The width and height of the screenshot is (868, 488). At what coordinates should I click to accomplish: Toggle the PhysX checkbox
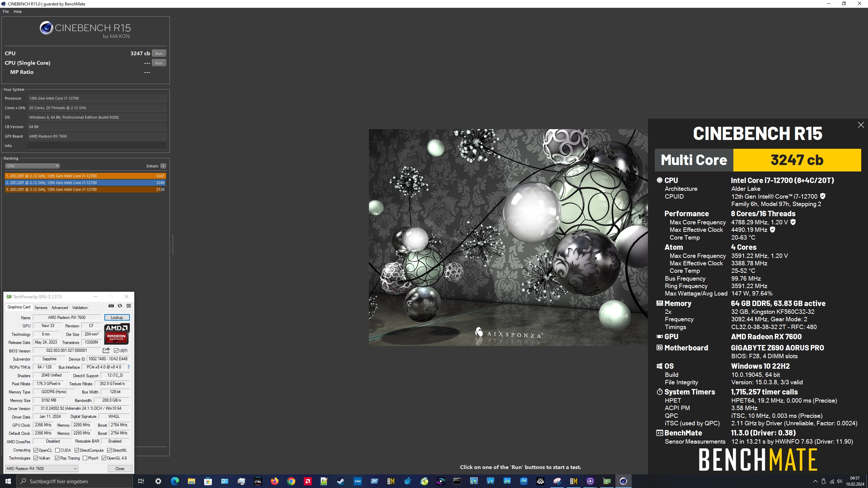pos(85,458)
